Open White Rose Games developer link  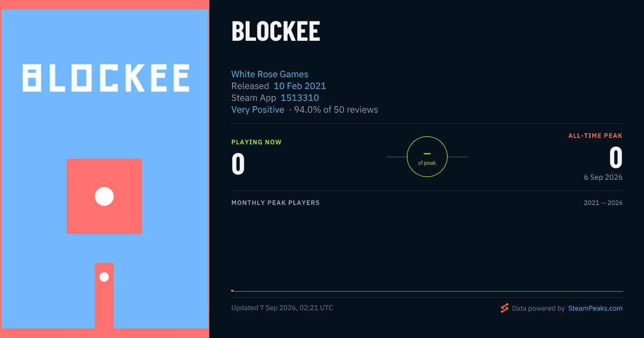270,74
